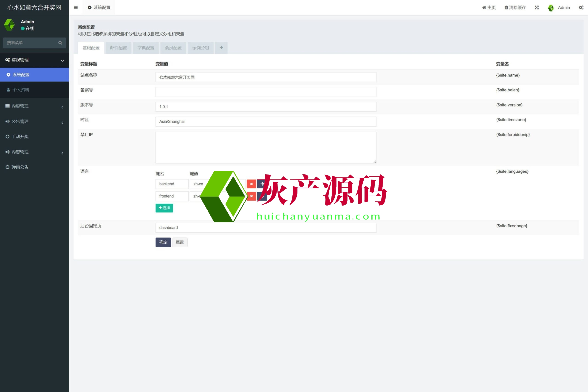Screen dimensions: 588x392
Task: Switch to the 邮件配置 tab
Action: click(119, 48)
